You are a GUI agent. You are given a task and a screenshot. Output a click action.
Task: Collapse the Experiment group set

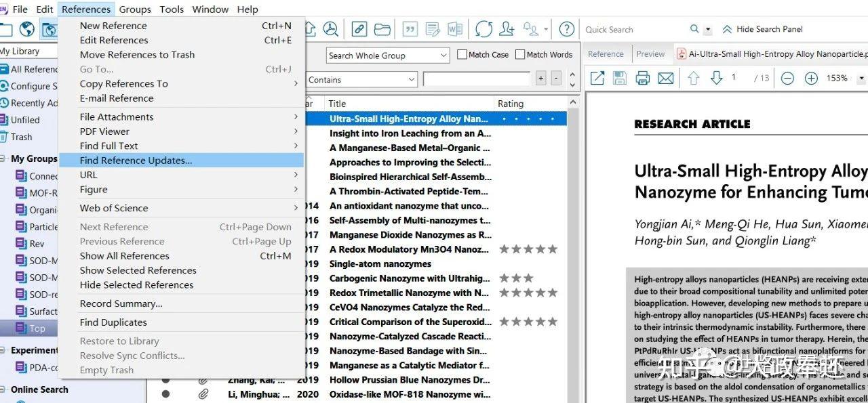(3, 351)
